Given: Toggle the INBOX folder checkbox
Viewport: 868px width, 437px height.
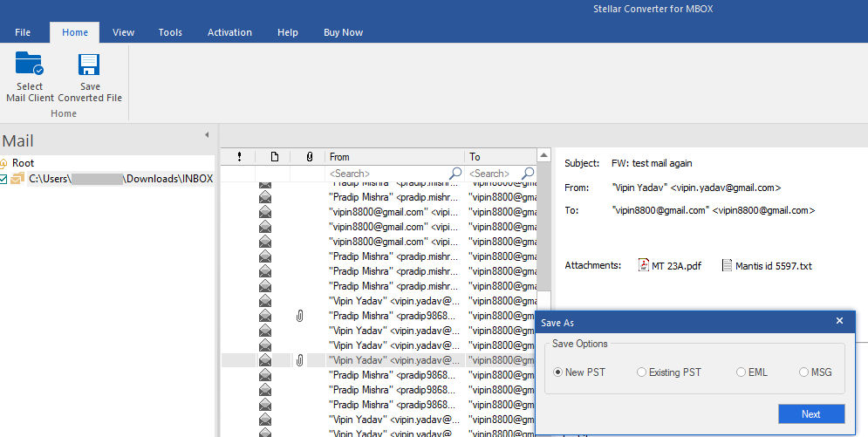Looking at the screenshot, I should tap(3, 179).
